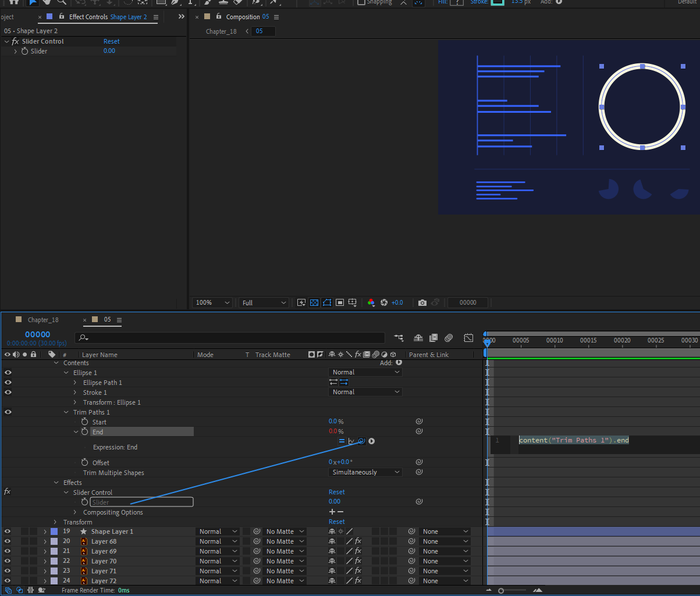Screen dimensions: 700x596
Task: Click the Stroke color swatch in toolbar
Action: click(498, 2)
